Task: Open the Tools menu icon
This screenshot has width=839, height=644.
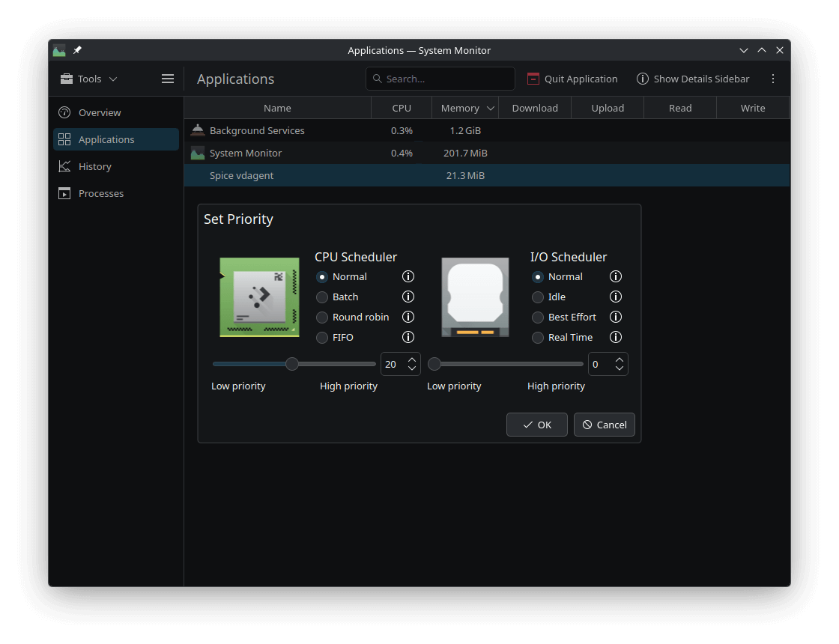Action: pos(67,79)
